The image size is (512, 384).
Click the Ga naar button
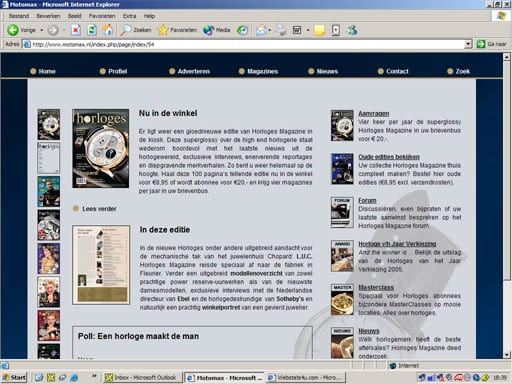[x=492, y=44]
